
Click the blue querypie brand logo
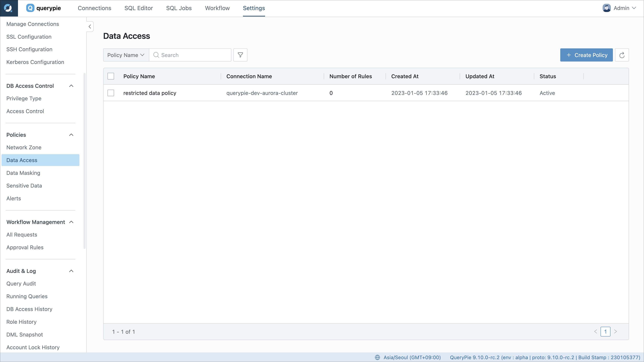point(43,8)
